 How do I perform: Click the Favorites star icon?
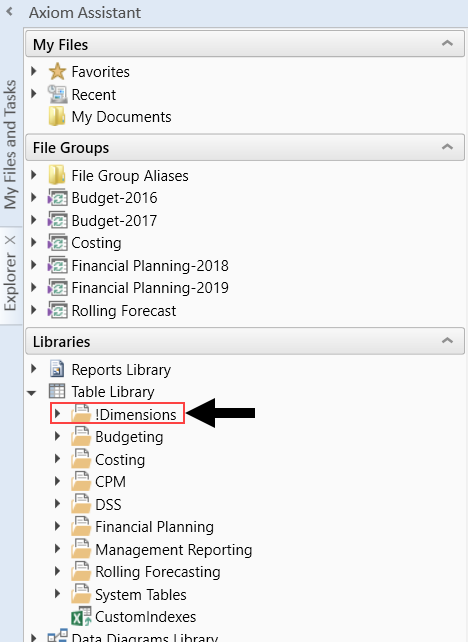coord(57,72)
